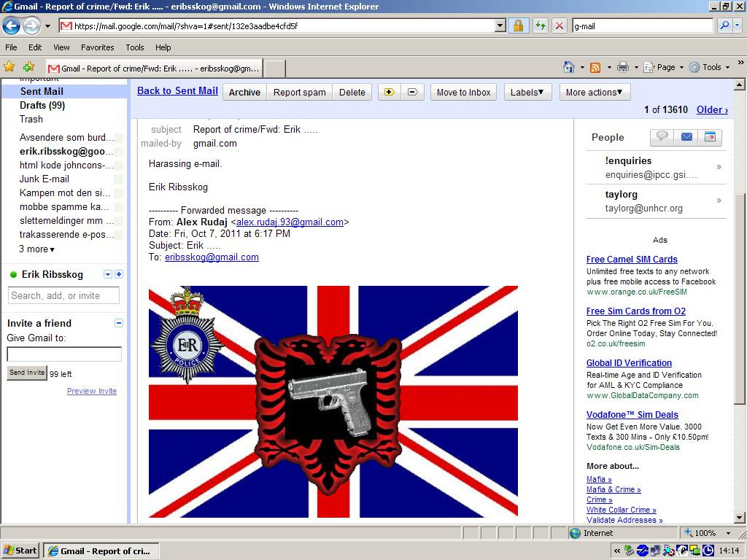Open the search provider dropdown arrow
The image size is (747, 560).
point(738,26)
